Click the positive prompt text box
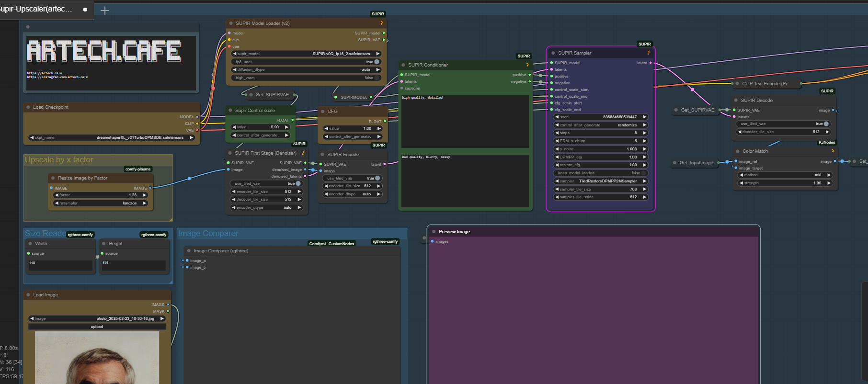868x384 pixels. point(465,122)
